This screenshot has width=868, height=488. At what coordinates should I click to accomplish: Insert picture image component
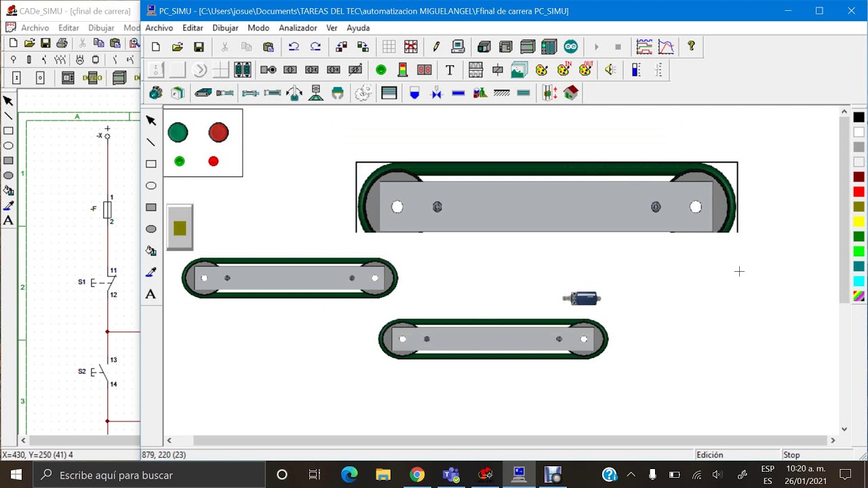(x=519, y=70)
